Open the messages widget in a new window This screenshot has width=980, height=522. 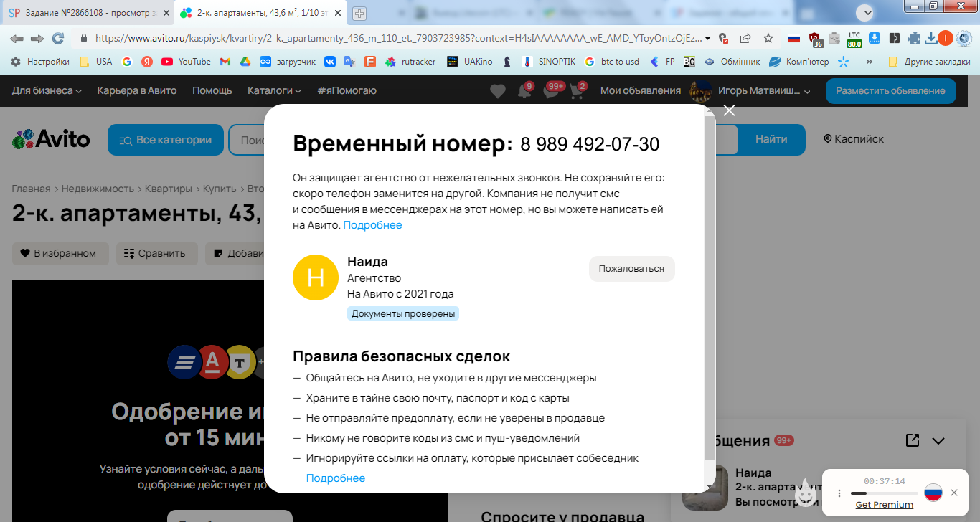click(x=912, y=440)
